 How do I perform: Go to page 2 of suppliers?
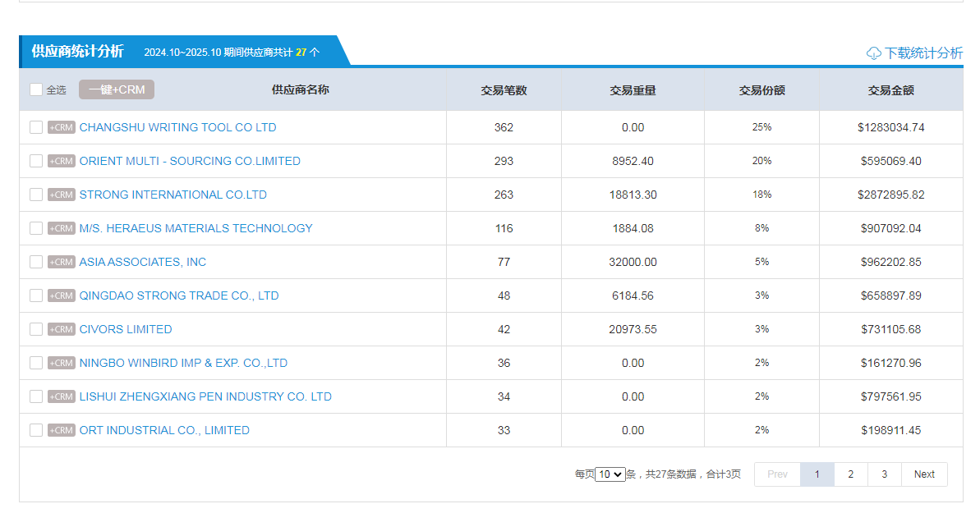(850, 474)
